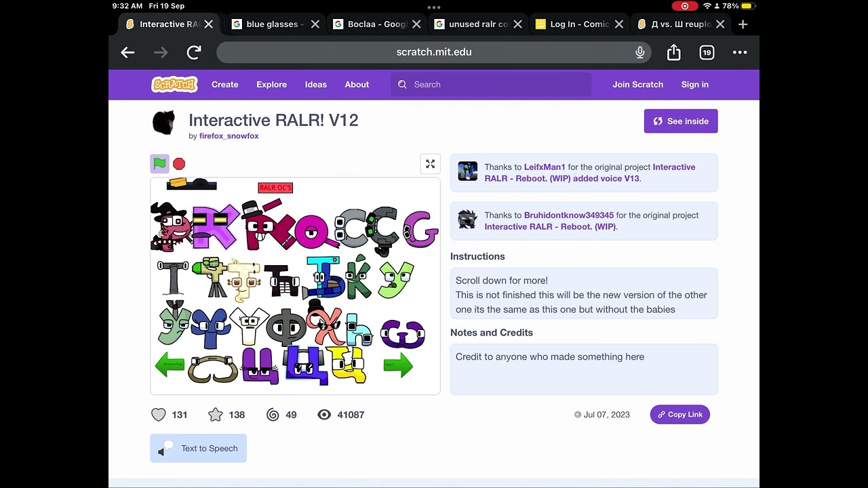Click the See inside button
The height and width of the screenshot is (488, 868).
tap(681, 121)
